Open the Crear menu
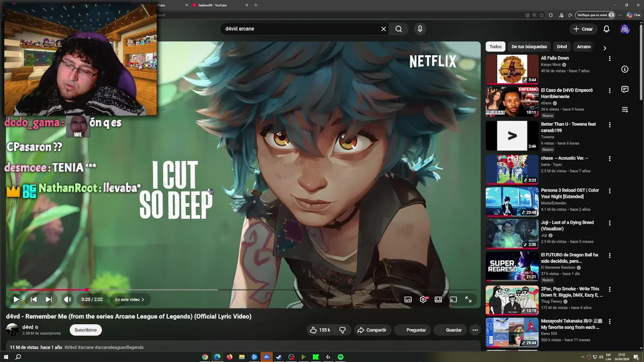 [x=583, y=29]
